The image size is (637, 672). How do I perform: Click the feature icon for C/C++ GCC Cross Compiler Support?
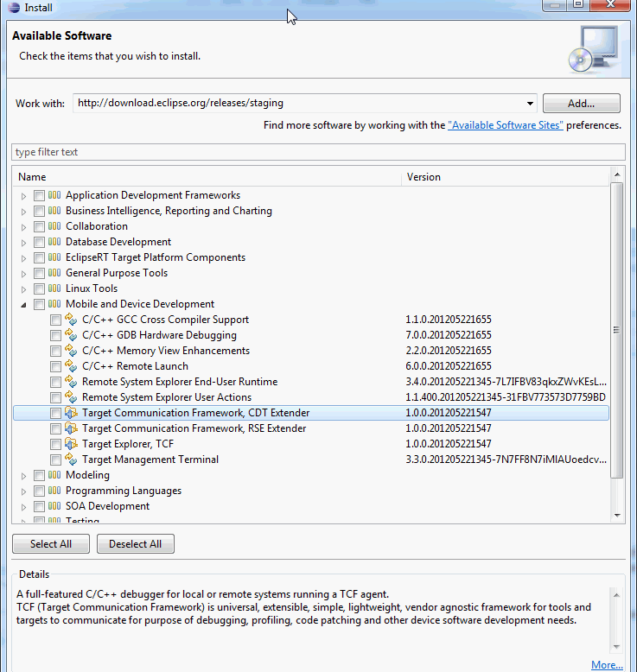point(71,320)
